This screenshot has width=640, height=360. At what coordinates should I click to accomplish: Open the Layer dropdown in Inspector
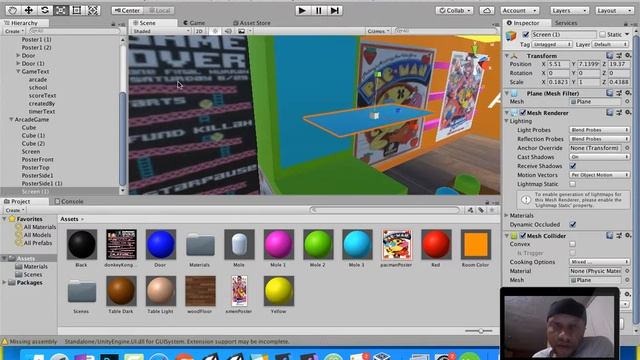(x=611, y=44)
